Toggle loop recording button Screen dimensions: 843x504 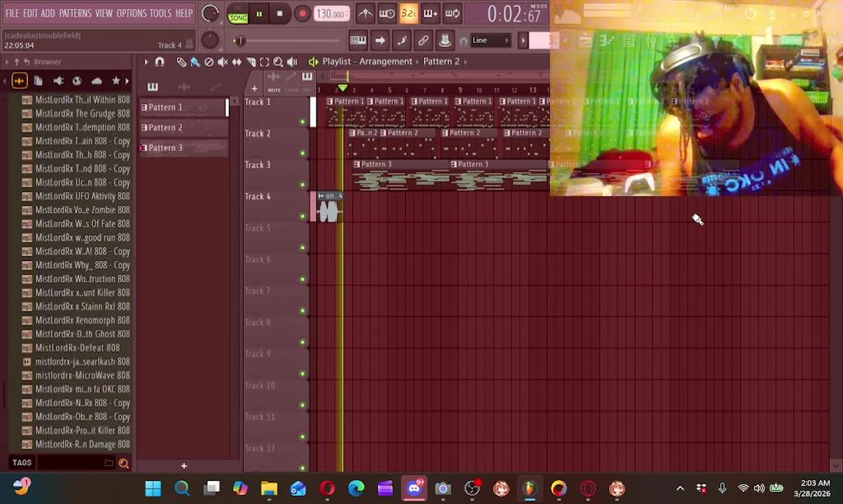pos(452,13)
